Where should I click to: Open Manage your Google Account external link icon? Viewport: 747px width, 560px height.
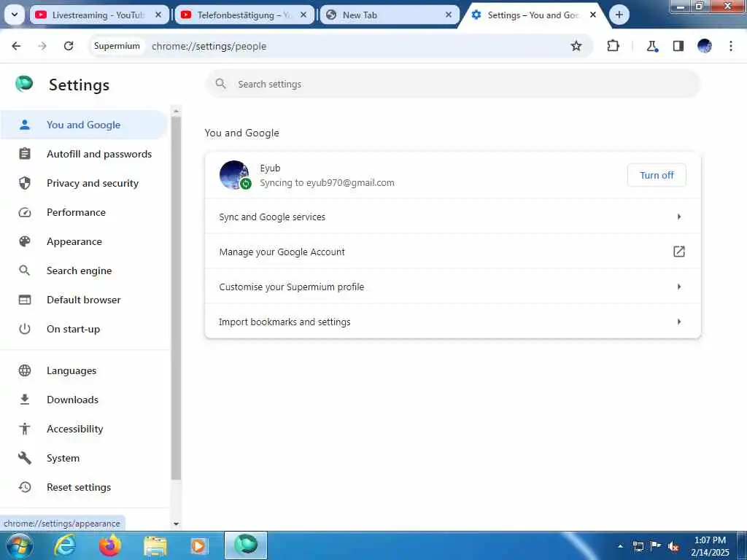click(679, 252)
